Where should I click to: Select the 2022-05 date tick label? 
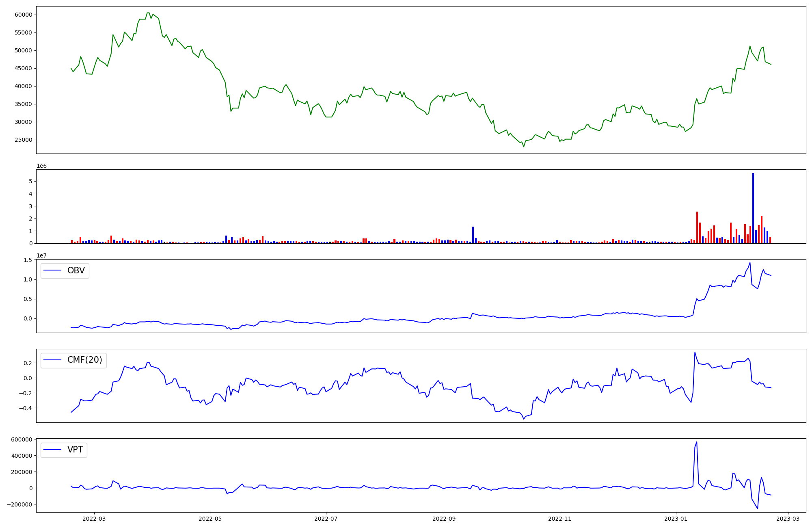point(210,519)
